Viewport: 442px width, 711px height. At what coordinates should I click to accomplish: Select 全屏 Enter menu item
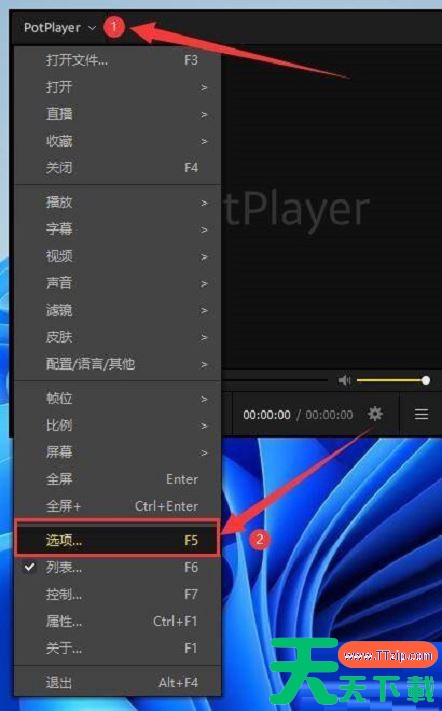click(x=118, y=479)
